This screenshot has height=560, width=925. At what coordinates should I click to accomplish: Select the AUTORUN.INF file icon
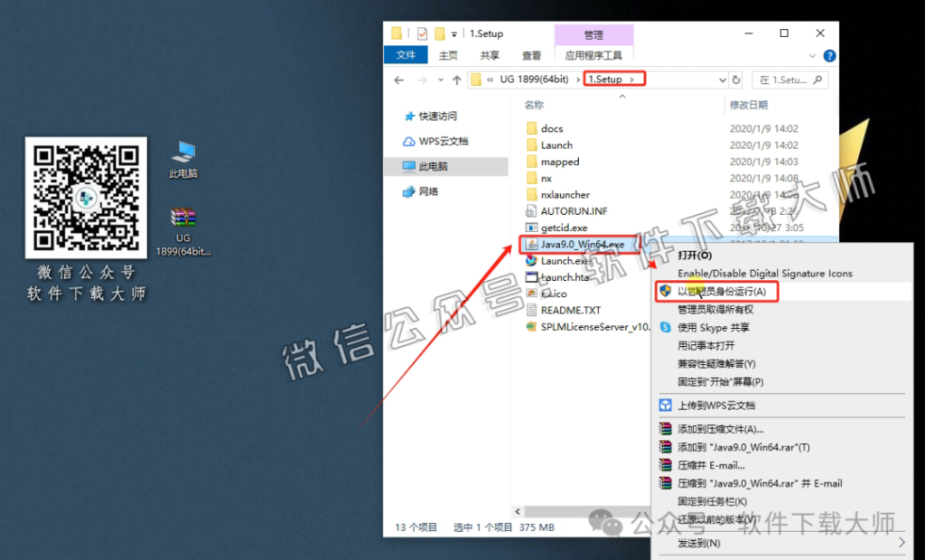click(531, 210)
